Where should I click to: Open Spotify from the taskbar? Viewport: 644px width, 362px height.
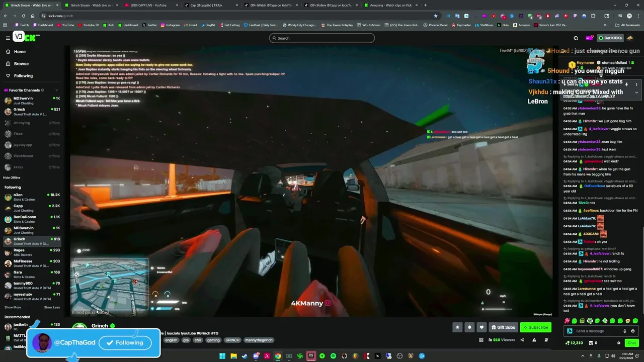333,356
